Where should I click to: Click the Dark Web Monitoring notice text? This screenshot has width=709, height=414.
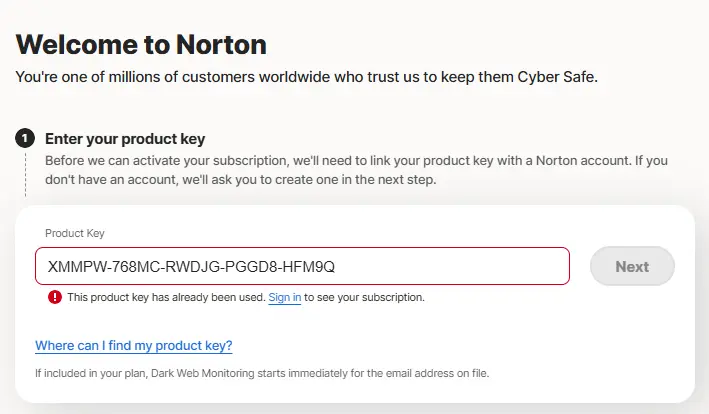(x=262, y=373)
